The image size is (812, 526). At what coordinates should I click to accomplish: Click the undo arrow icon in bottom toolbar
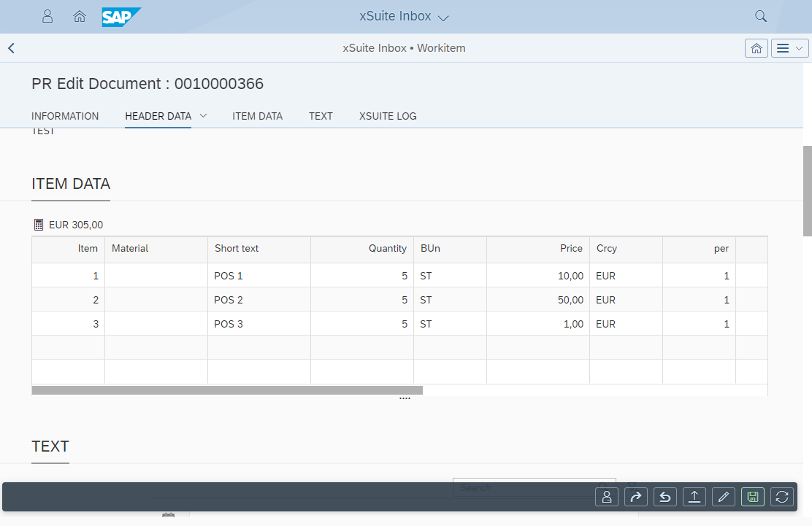coord(665,497)
